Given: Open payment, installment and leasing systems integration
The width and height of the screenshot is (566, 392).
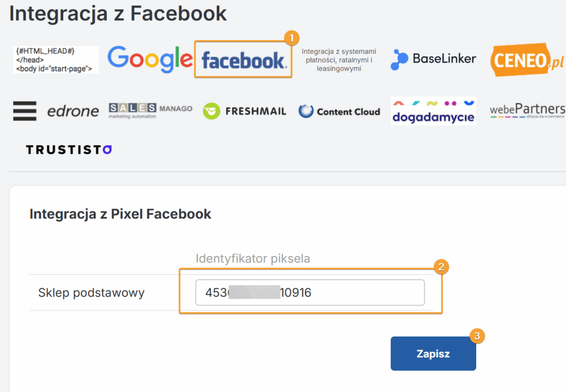Looking at the screenshot, I should (x=339, y=60).
